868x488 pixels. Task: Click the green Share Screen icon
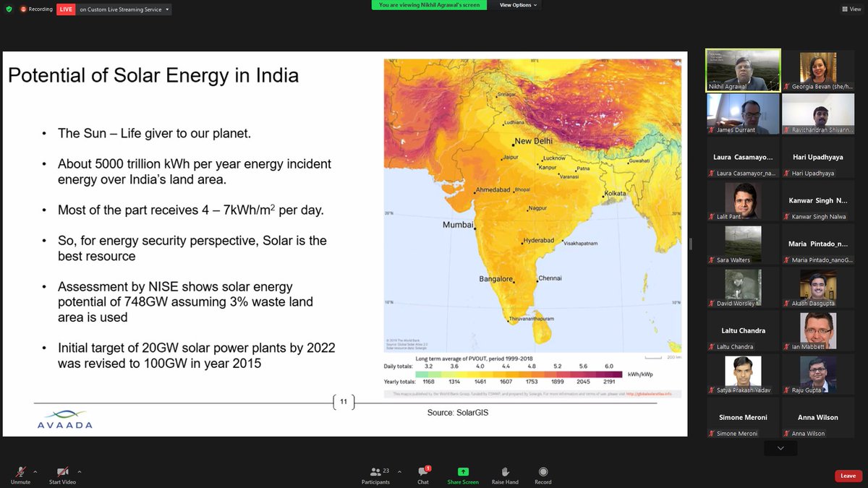463,471
